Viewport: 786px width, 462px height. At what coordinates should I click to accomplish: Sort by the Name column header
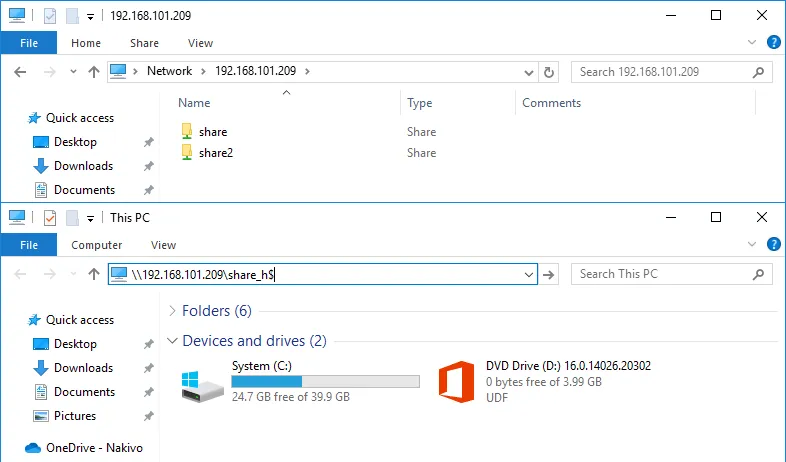[194, 103]
